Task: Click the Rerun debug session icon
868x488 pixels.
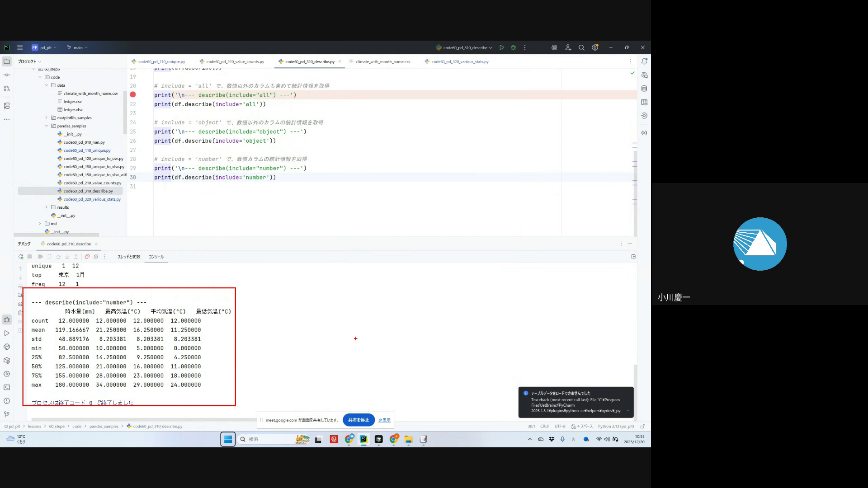Action: click(21, 257)
